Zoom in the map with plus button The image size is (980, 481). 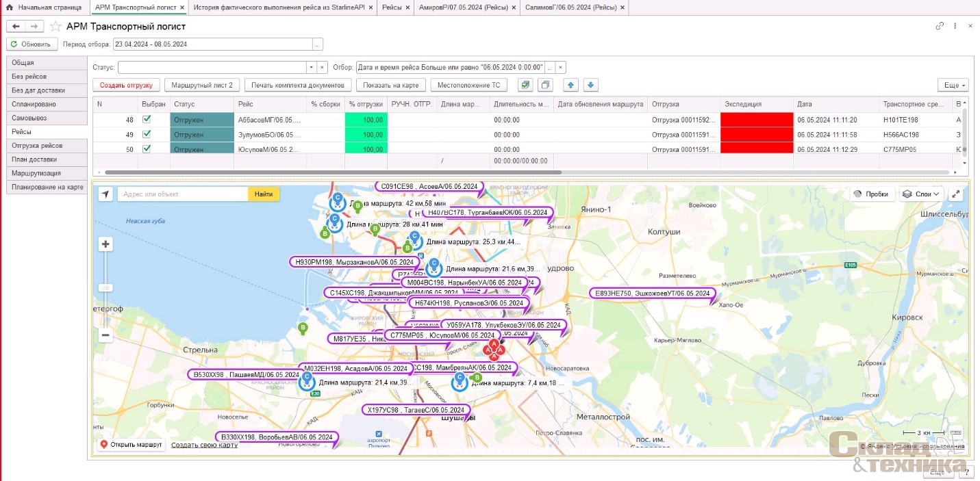[105, 244]
